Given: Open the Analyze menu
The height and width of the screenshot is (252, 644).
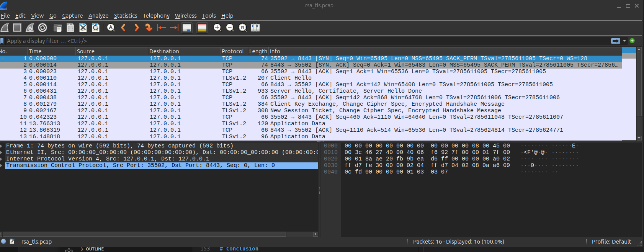Looking at the screenshot, I should pos(98,16).
